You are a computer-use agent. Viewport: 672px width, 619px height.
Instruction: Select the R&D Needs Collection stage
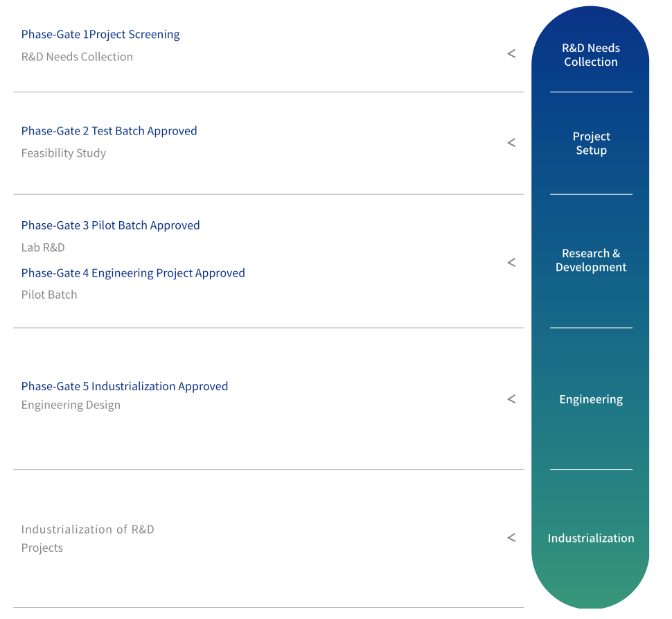click(590, 55)
